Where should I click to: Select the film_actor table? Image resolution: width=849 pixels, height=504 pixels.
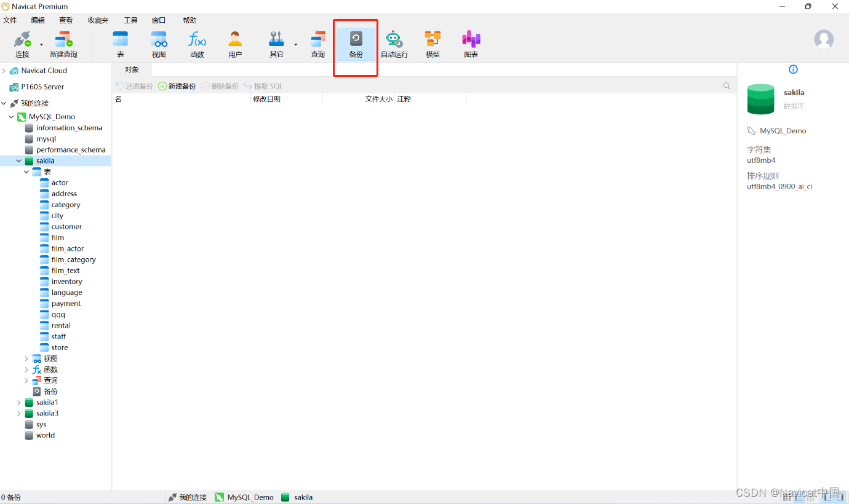click(x=68, y=249)
